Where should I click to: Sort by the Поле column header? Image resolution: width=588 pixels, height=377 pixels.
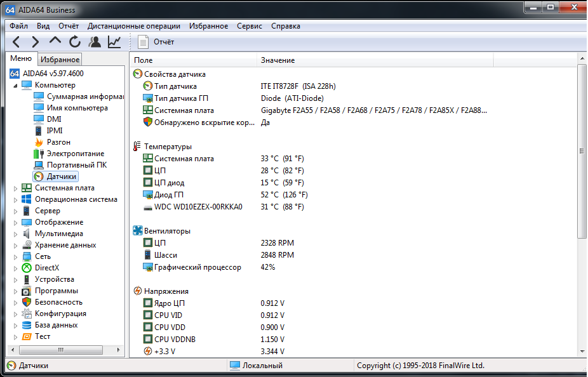[x=194, y=60]
